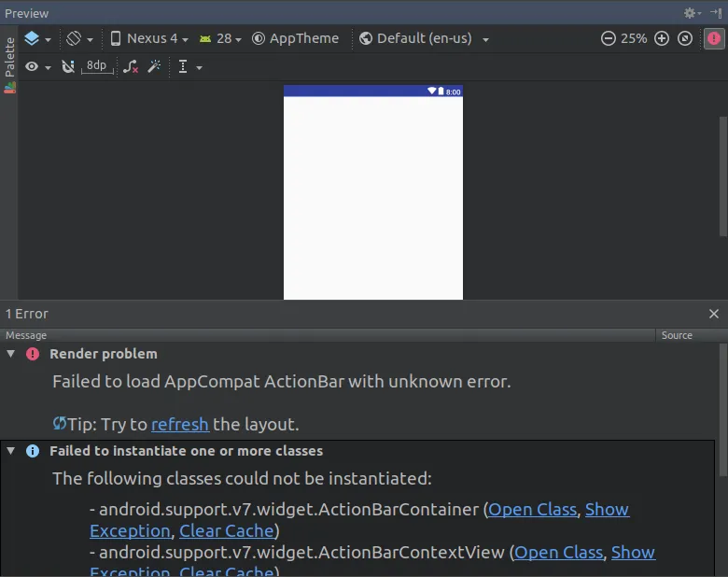Hide the Preview panel with the arrow icon
This screenshot has width=728, height=577.
tap(716, 13)
